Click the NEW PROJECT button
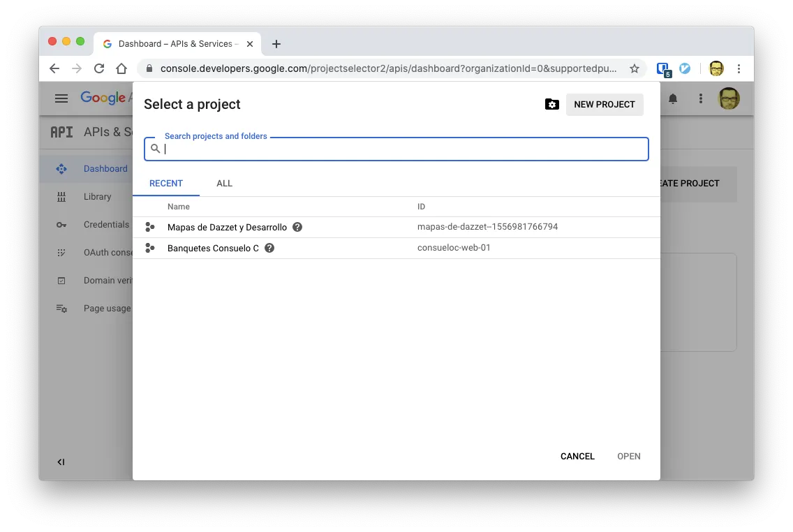 point(605,104)
